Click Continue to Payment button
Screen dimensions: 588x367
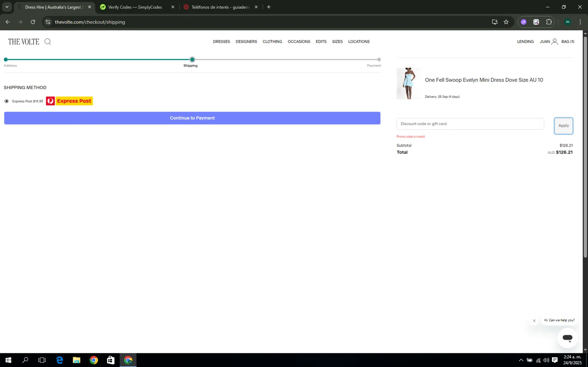click(x=192, y=118)
